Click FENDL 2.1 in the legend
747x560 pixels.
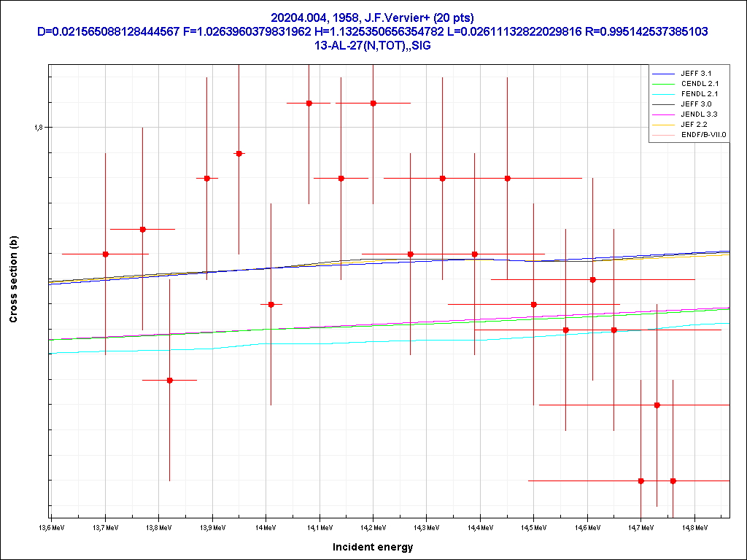click(700, 94)
